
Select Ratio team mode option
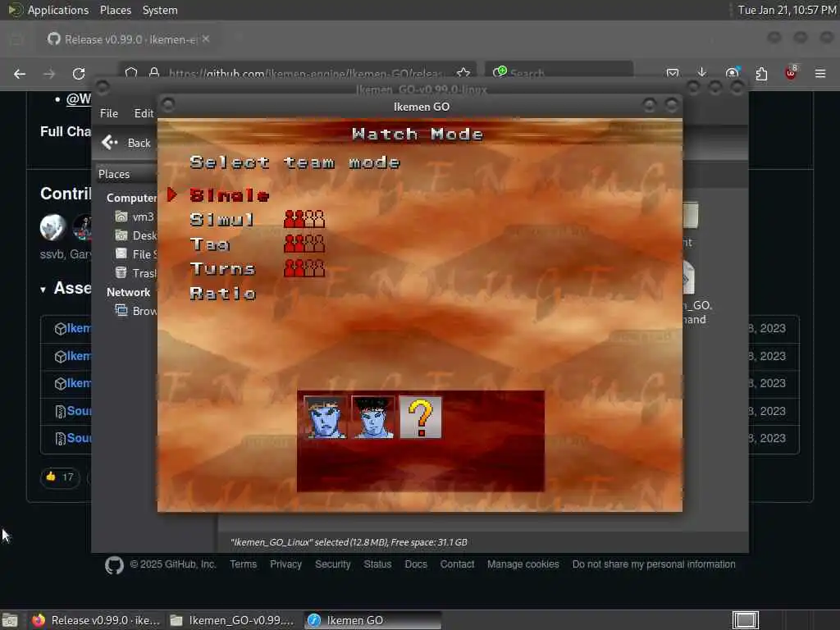pyautogui.click(x=222, y=294)
